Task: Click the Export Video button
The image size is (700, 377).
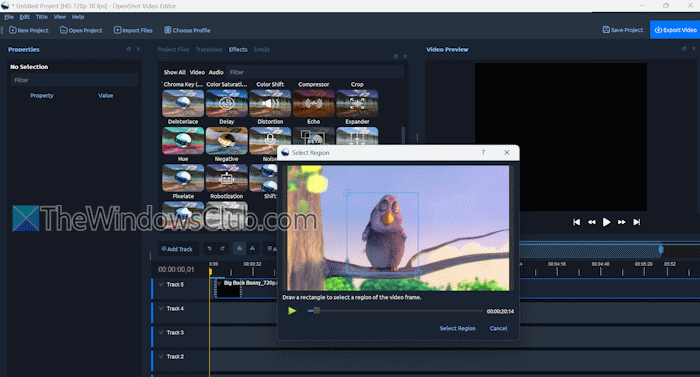Action: pos(675,30)
